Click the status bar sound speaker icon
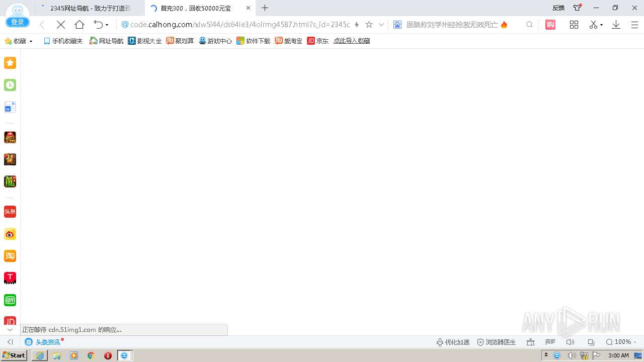The image size is (644, 362). pos(570,342)
